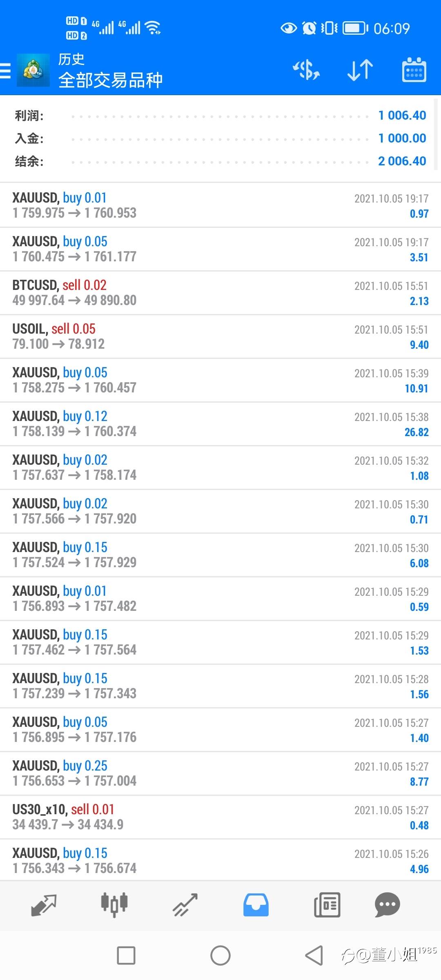This screenshot has height=980, width=441.
Task: Open the recent apps square button
Action: 126,955
